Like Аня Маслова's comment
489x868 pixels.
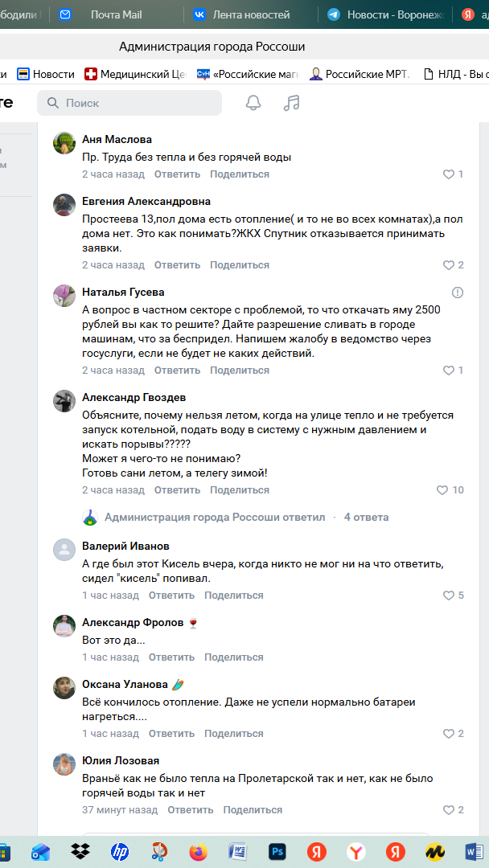click(x=453, y=174)
